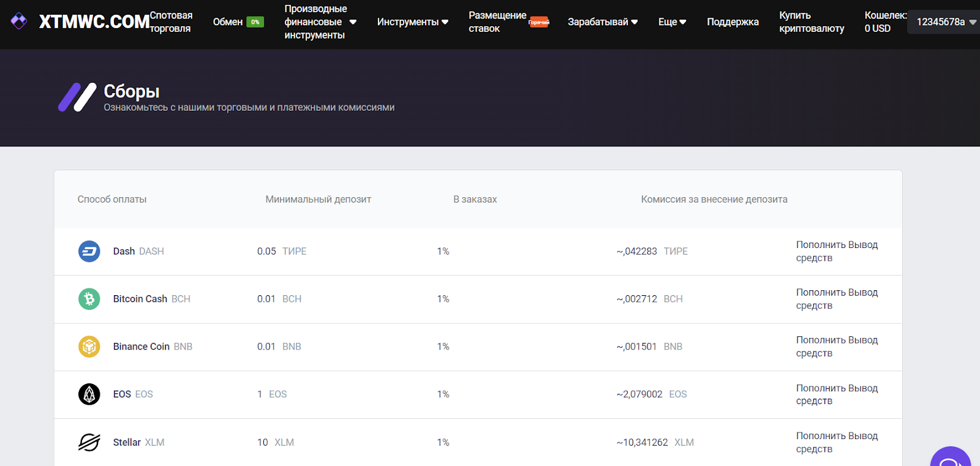Click the ~2,079002 EOS commission value
This screenshot has width=980, height=466.
(x=652, y=394)
